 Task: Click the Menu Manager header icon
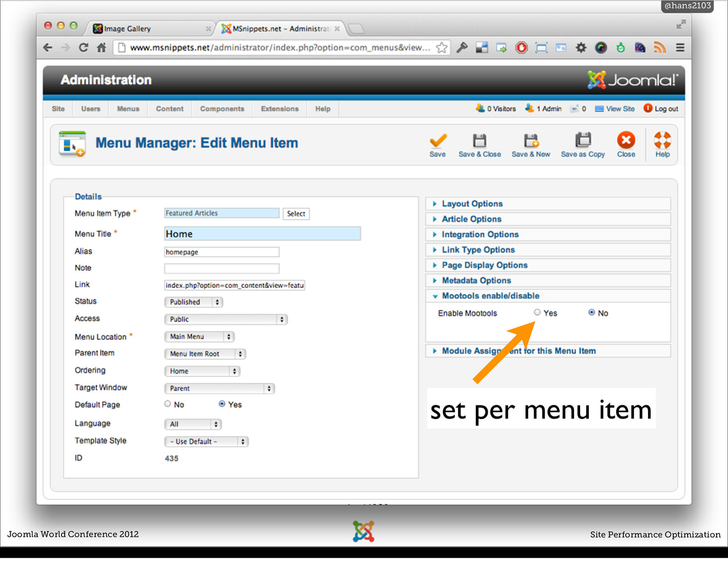(x=72, y=143)
